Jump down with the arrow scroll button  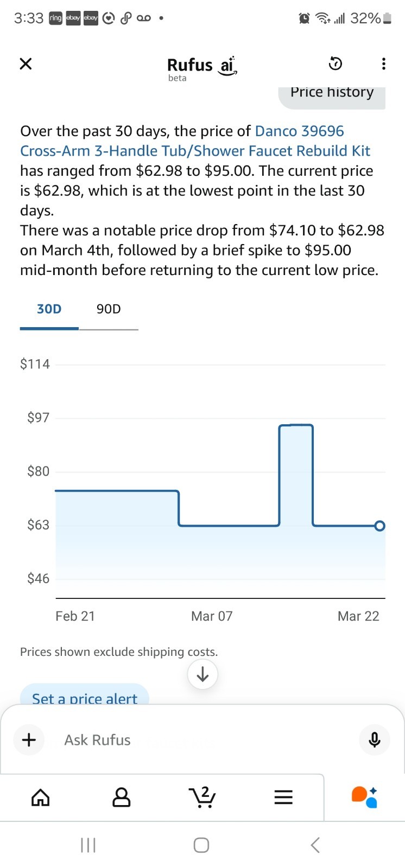pyautogui.click(x=202, y=674)
